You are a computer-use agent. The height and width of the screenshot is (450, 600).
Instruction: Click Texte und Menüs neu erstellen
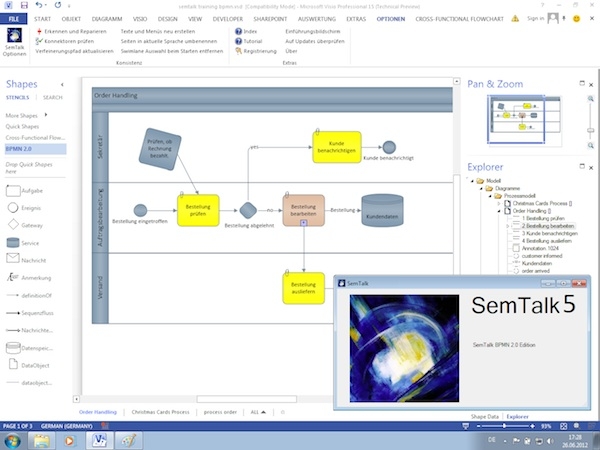[x=158, y=31]
